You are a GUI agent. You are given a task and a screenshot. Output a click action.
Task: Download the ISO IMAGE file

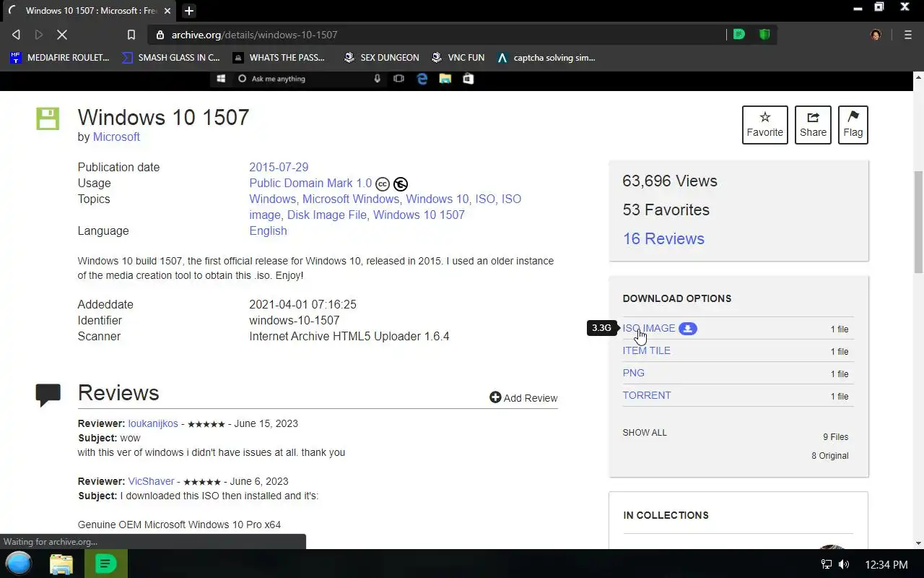point(648,328)
